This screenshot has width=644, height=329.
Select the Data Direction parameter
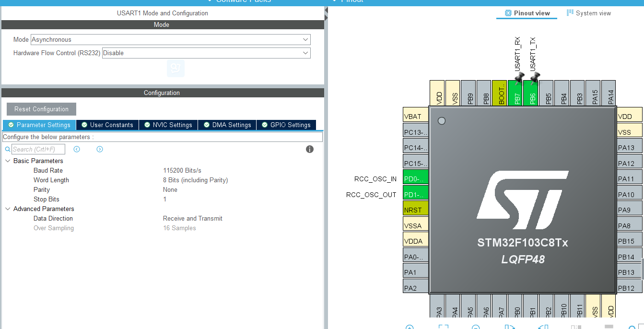coord(53,218)
